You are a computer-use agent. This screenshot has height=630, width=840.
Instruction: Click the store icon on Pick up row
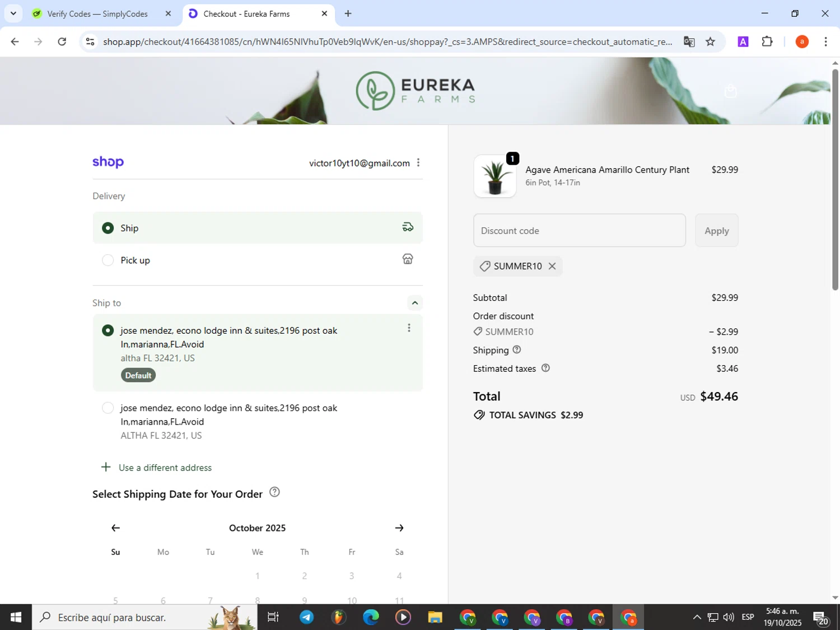(408, 259)
